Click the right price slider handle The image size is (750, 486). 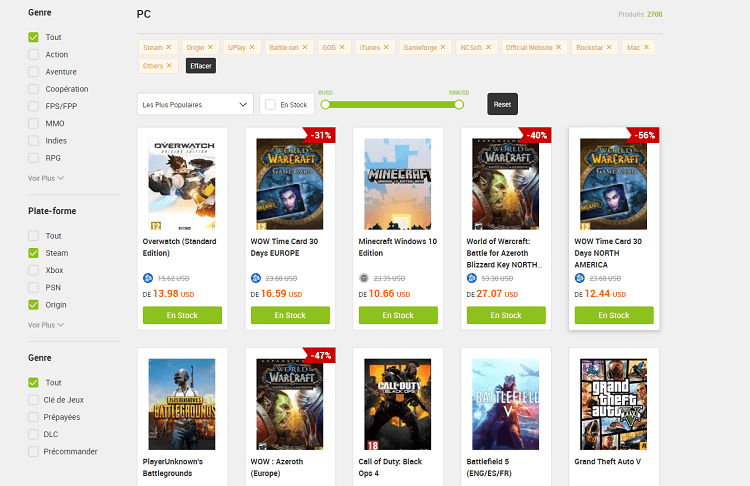(459, 104)
